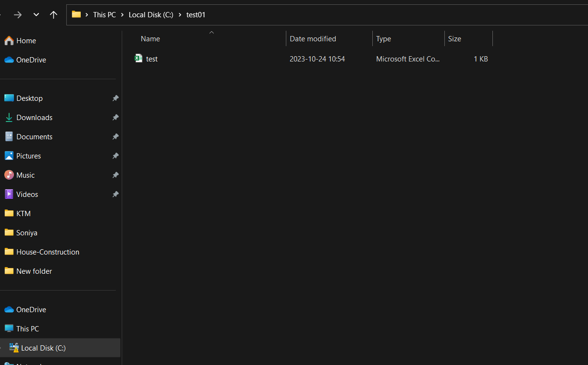
Task: Sort by Name column header
Action: tap(150, 39)
